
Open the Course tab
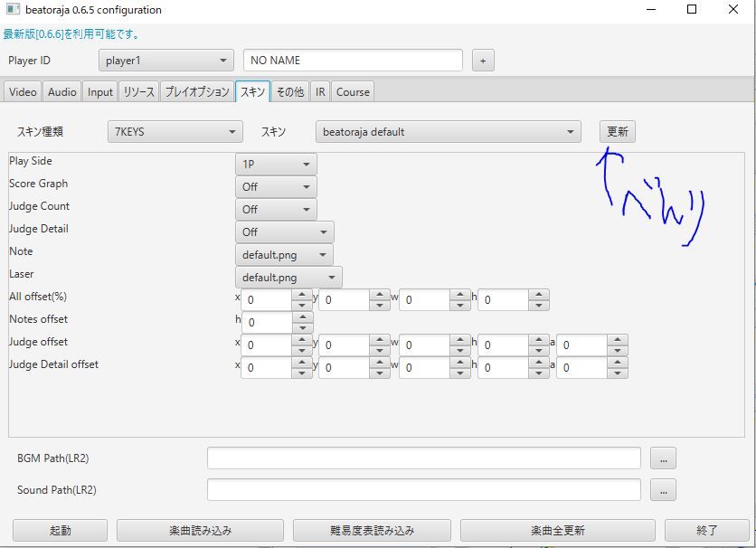pyautogui.click(x=353, y=91)
